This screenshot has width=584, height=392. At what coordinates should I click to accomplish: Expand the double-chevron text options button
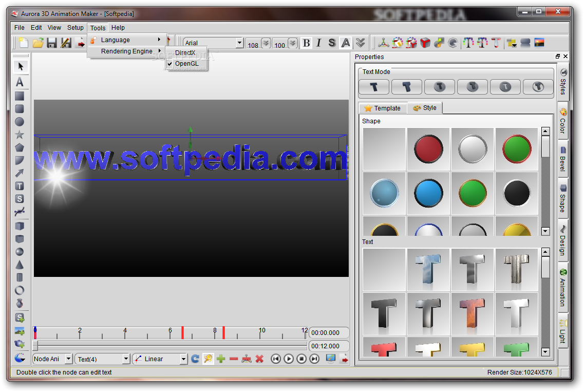(x=360, y=43)
